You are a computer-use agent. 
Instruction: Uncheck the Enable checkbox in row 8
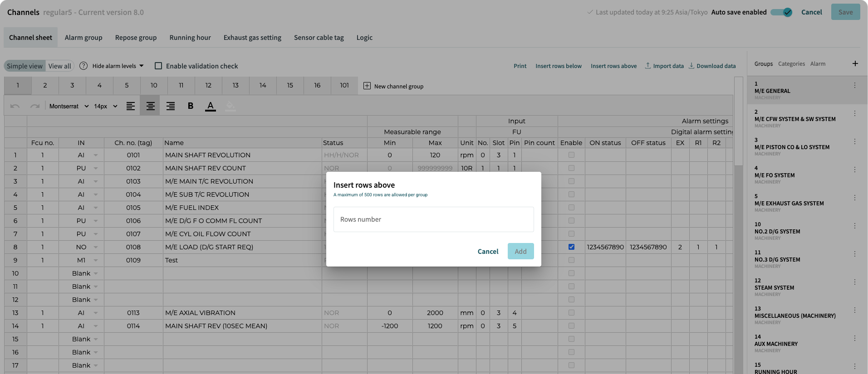tap(571, 247)
